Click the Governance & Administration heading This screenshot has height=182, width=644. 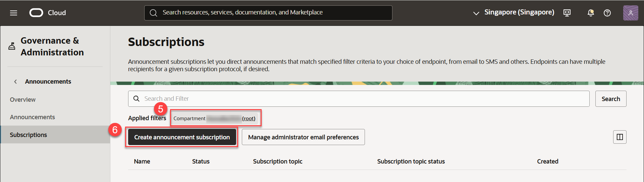pos(52,46)
